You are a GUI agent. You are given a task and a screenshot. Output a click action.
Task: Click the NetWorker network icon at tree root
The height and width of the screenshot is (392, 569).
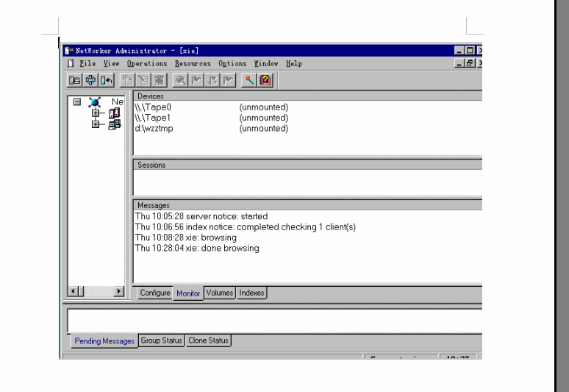pos(94,102)
